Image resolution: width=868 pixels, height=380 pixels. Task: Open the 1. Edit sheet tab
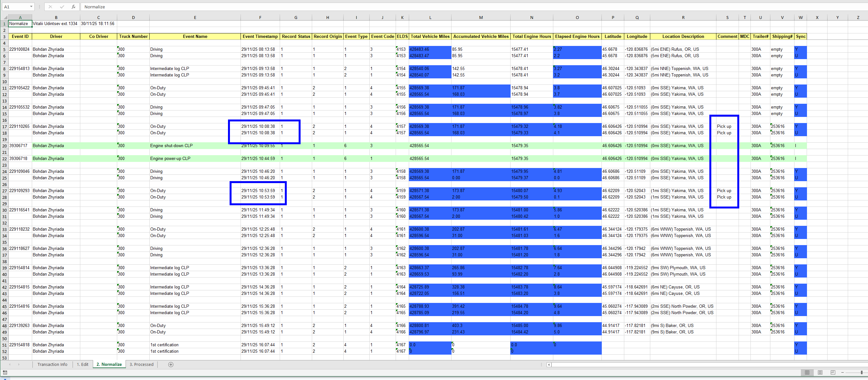tap(83, 365)
